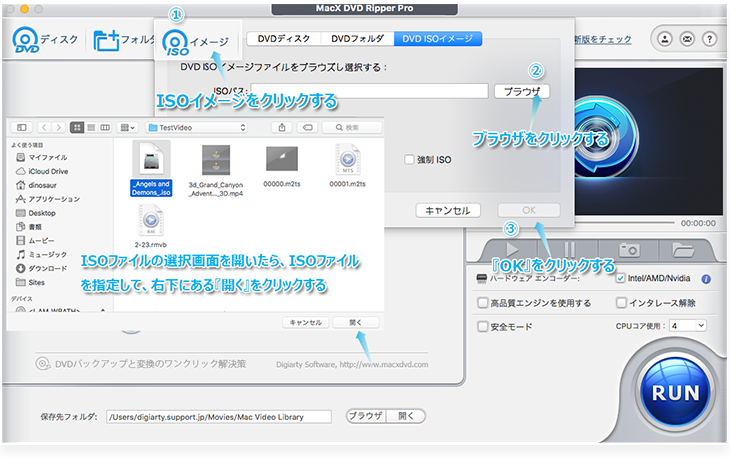Click the tags icon in file dialog
730x460 pixels.
click(x=308, y=127)
